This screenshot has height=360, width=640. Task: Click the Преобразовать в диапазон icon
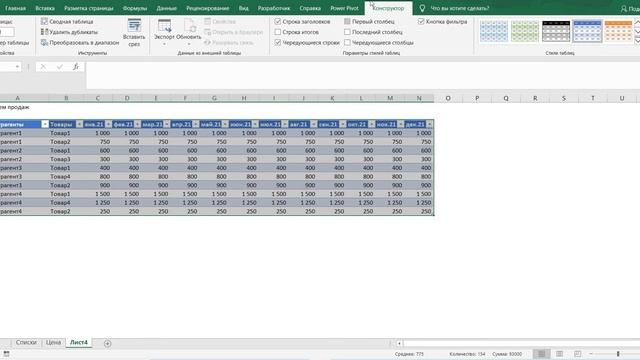coord(44,42)
